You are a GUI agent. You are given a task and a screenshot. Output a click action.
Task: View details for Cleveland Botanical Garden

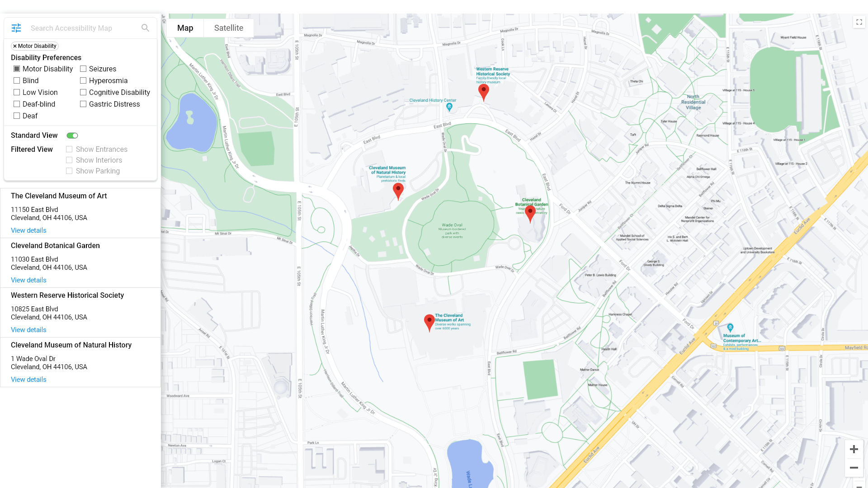[x=28, y=280]
